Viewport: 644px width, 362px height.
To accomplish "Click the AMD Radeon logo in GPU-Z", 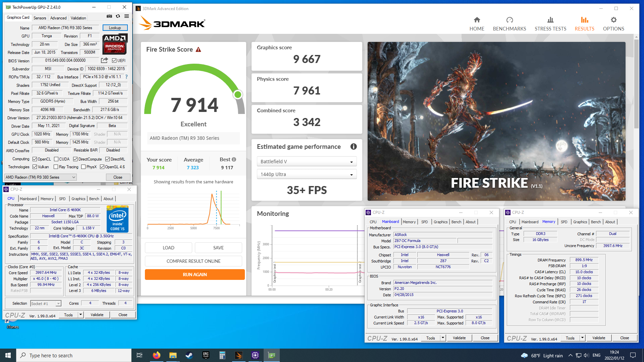I will point(114,44).
